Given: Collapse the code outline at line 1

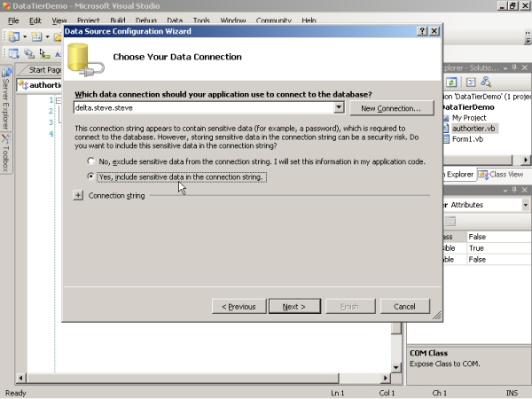Looking at the screenshot, I should (59, 100).
